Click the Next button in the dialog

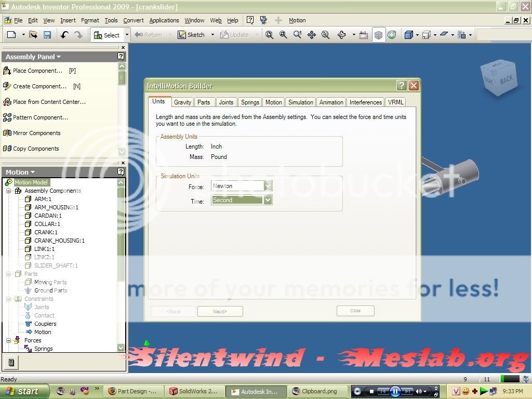tap(220, 311)
